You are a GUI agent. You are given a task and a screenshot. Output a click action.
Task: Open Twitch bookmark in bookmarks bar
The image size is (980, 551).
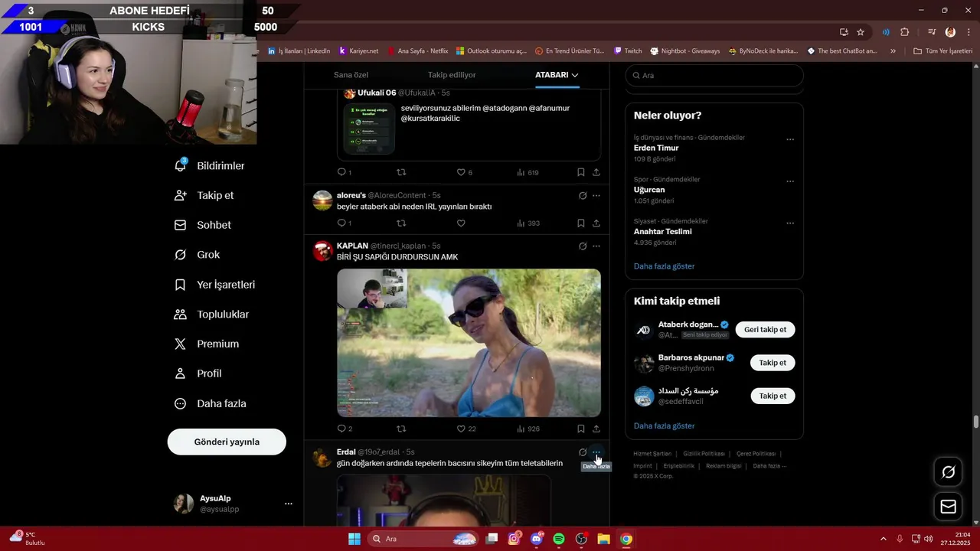[628, 51]
